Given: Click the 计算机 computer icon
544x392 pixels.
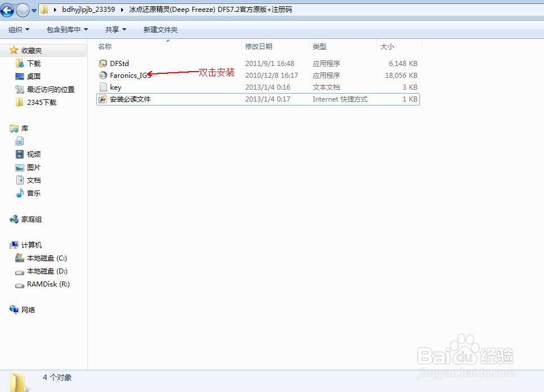Looking at the screenshot, I should [x=14, y=245].
